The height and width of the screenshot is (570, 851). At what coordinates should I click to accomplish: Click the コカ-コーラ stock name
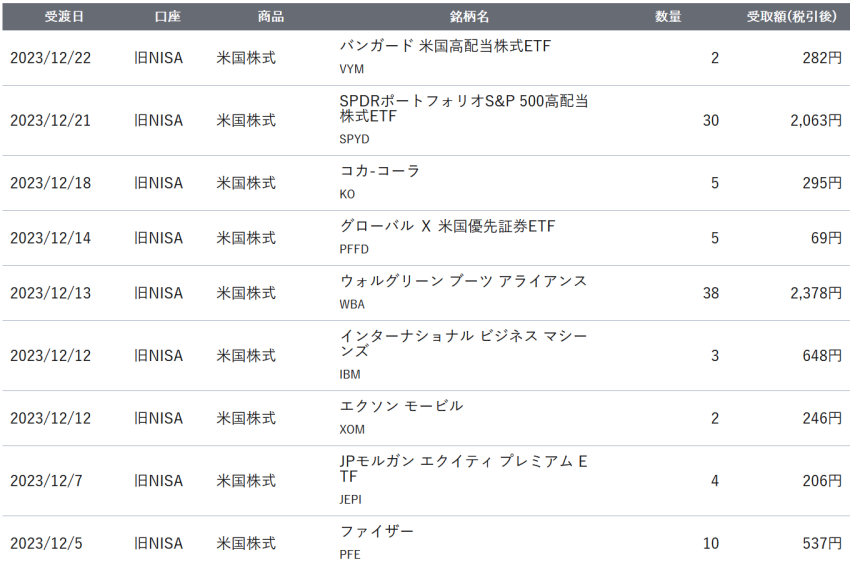[379, 170]
